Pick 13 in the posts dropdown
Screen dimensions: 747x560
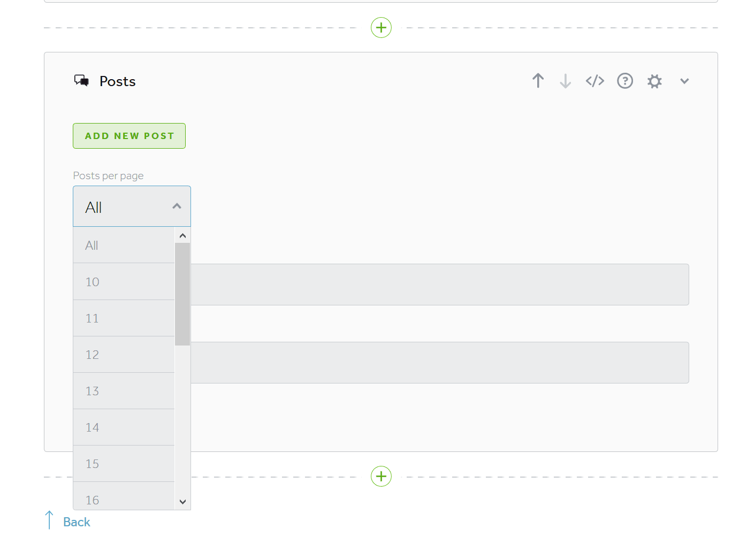point(124,391)
